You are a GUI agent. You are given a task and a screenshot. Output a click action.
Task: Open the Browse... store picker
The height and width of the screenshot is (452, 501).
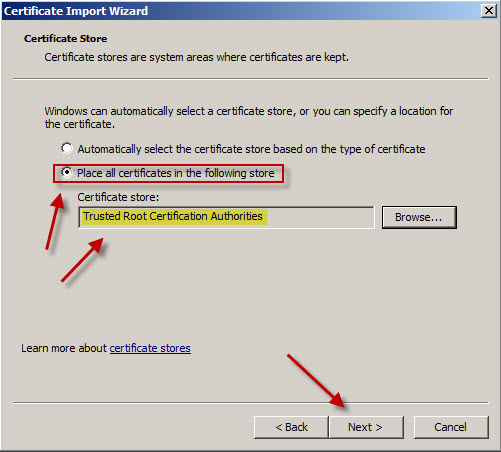point(419,217)
